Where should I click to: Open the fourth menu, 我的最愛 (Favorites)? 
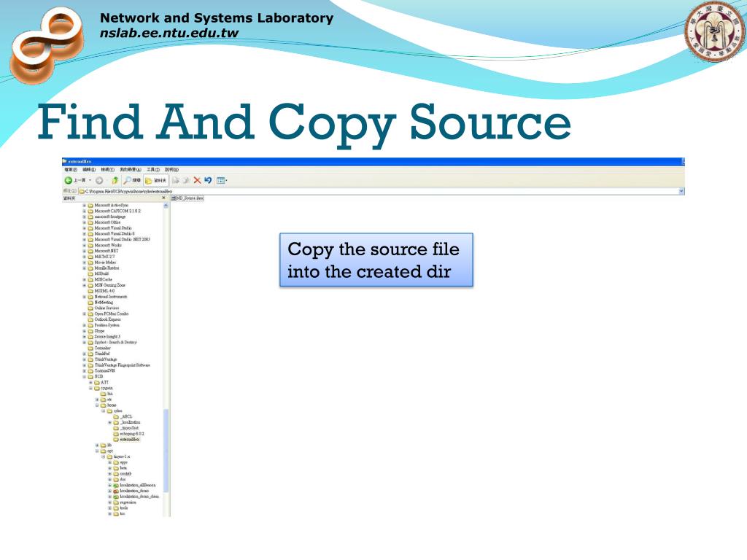click(x=130, y=169)
